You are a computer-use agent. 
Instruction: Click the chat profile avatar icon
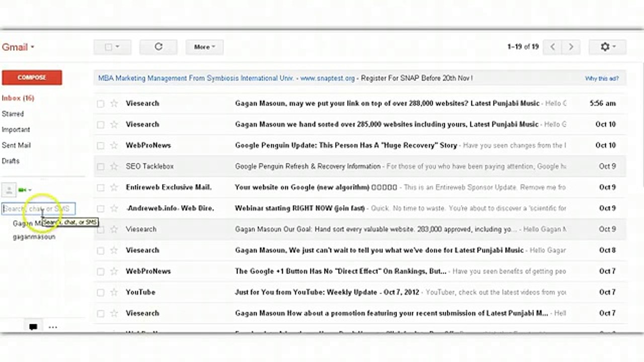click(9, 190)
